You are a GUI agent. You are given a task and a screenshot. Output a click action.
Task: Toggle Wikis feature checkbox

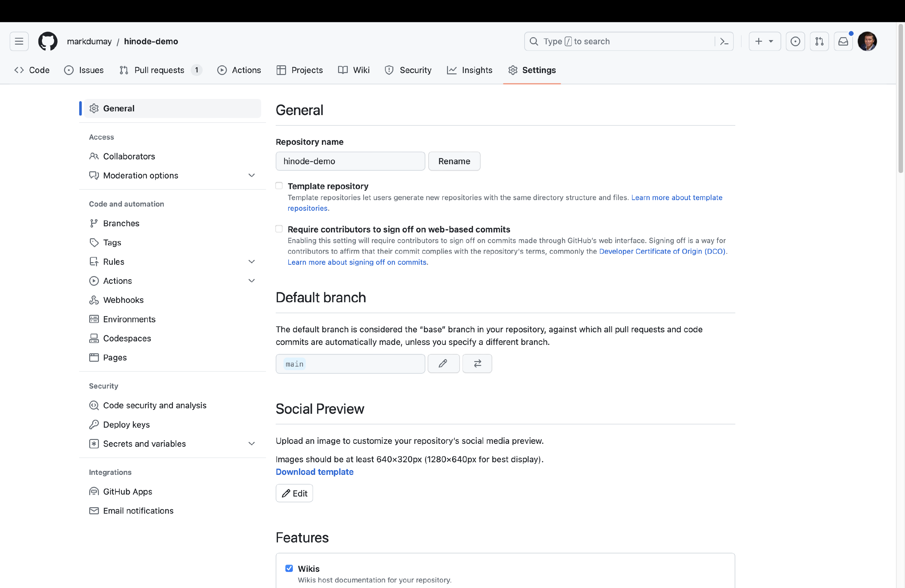[289, 568]
